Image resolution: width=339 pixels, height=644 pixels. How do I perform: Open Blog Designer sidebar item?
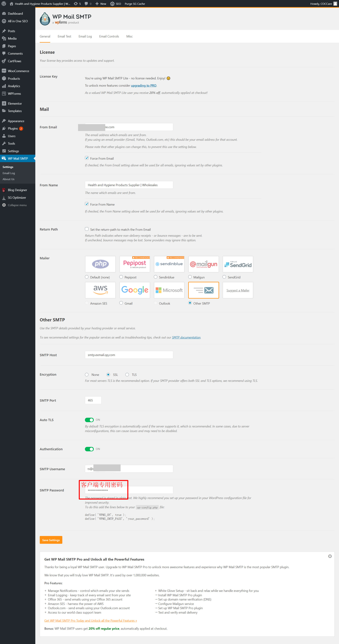pos(17,190)
